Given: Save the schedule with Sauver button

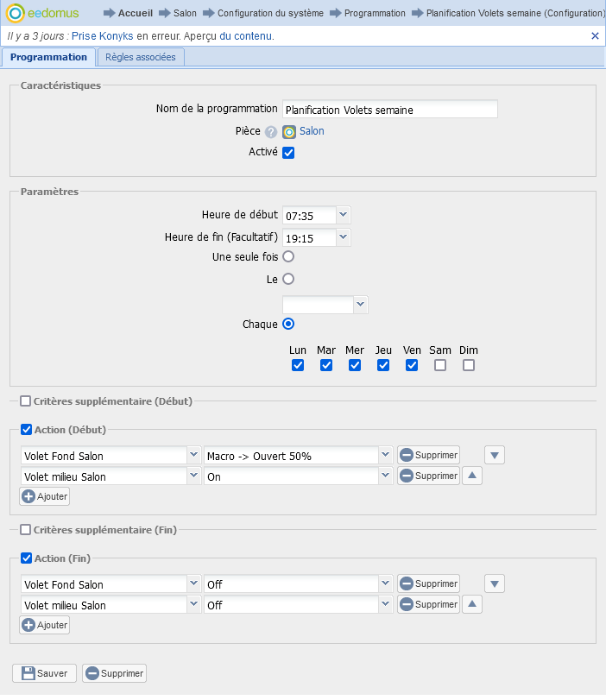Looking at the screenshot, I should tap(44, 673).
